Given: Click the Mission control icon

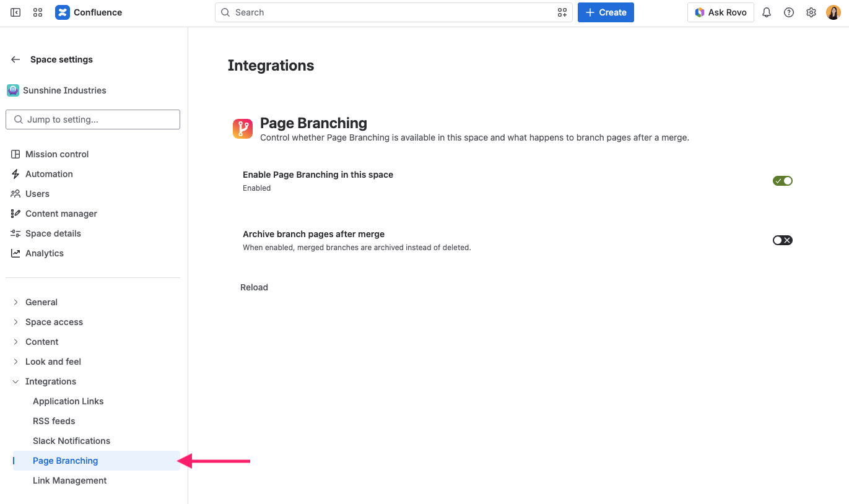Looking at the screenshot, I should tap(15, 154).
